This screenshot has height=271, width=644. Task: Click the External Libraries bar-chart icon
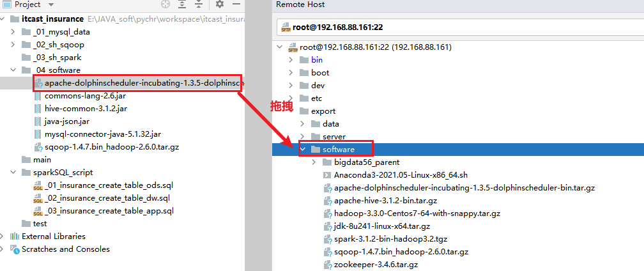tap(14, 236)
